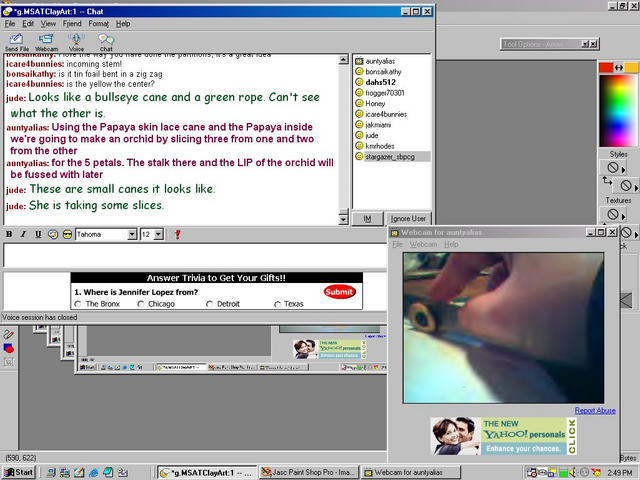The image size is (640, 480).
Task: Open the emoticon smiley picker
Action: click(x=67, y=234)
